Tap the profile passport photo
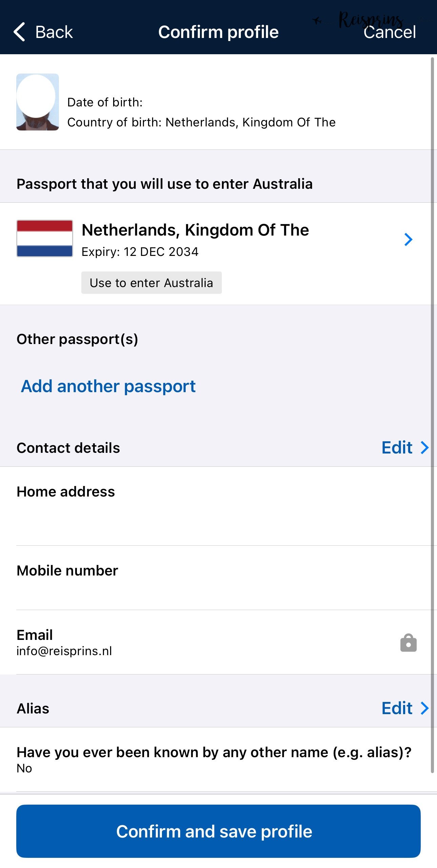Screen dimensions: 437x868 click(x=38, y=102)
